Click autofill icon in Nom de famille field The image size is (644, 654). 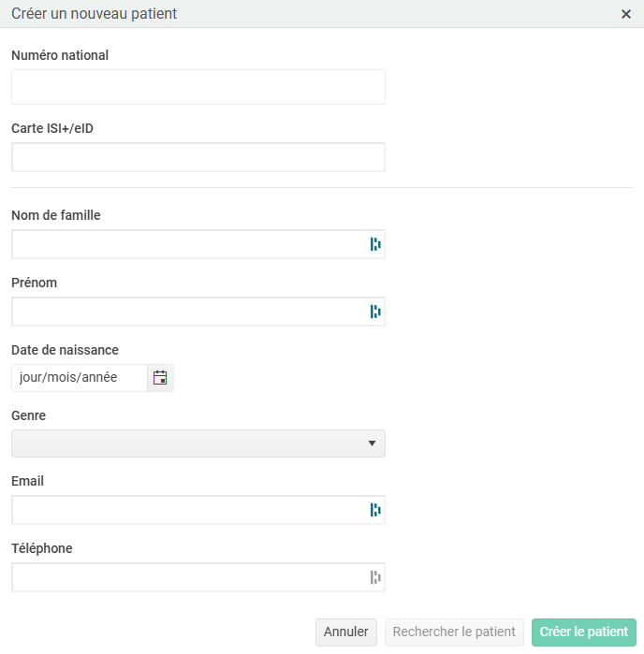pyautogui.click(x=375, y=244)
